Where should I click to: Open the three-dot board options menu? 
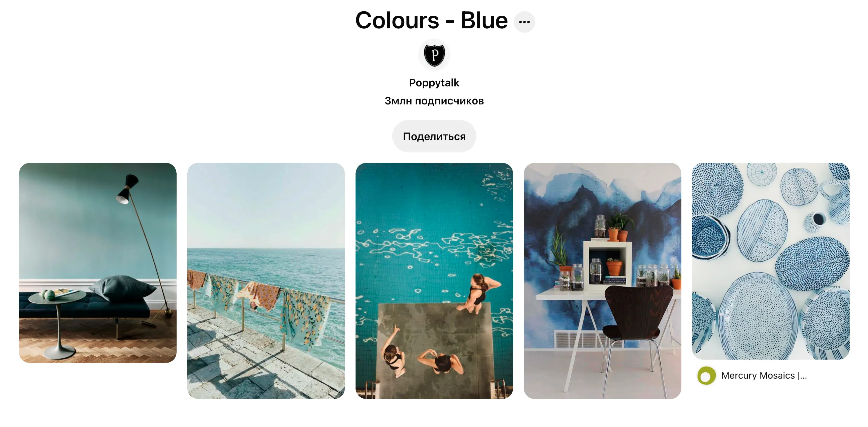coord(524,22)
